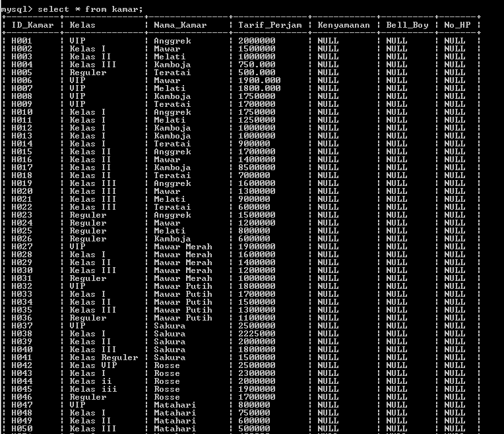504x434 pixels.
Task: Click the 800000 tariff in row H047
Action: (254, 405)
